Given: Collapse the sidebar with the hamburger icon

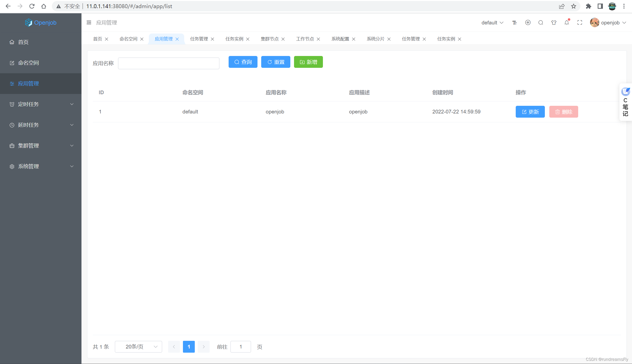Looking at the screenshot, I should coord(89,22).
